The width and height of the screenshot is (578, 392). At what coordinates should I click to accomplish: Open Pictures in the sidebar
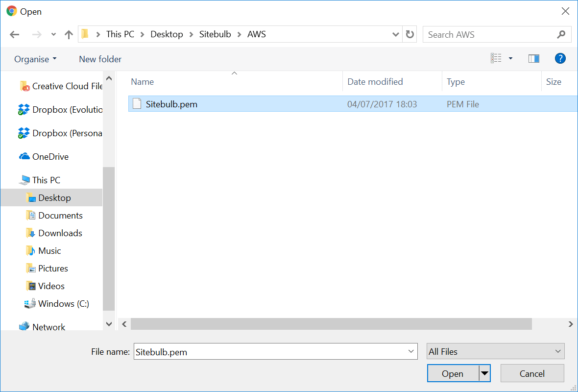tap(47, 269)
